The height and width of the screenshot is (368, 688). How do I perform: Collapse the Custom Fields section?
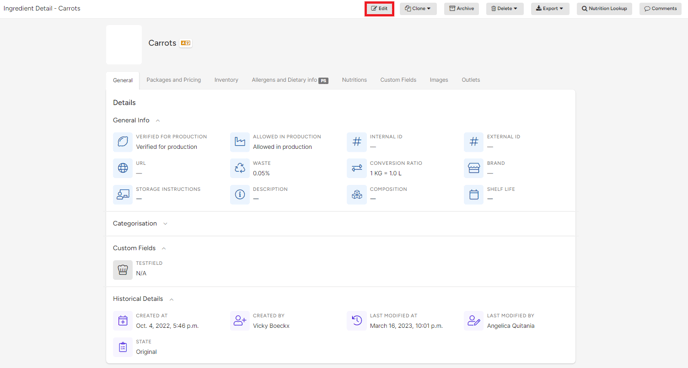(x=163, y=248)
